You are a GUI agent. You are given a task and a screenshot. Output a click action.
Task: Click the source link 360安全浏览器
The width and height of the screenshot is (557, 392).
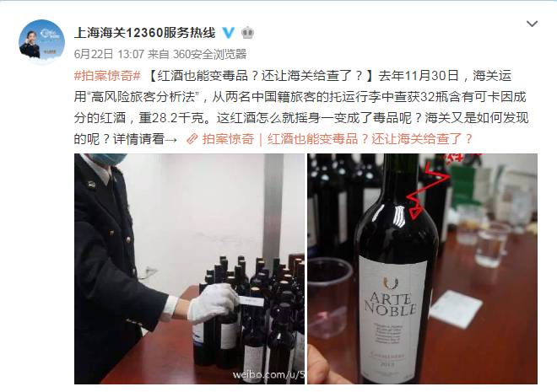(209, 54)
